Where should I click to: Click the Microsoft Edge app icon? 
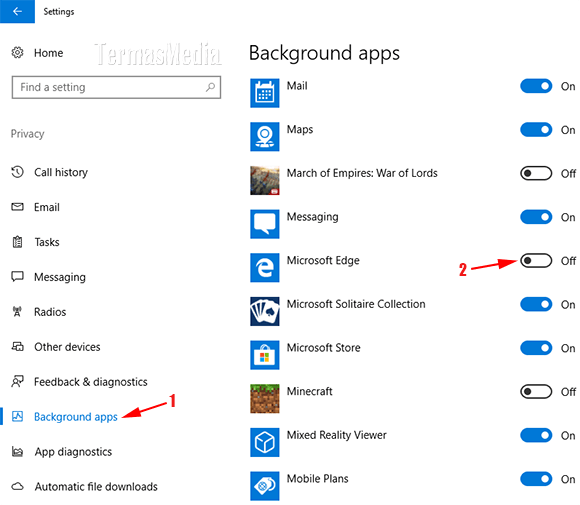pos(264,267)
